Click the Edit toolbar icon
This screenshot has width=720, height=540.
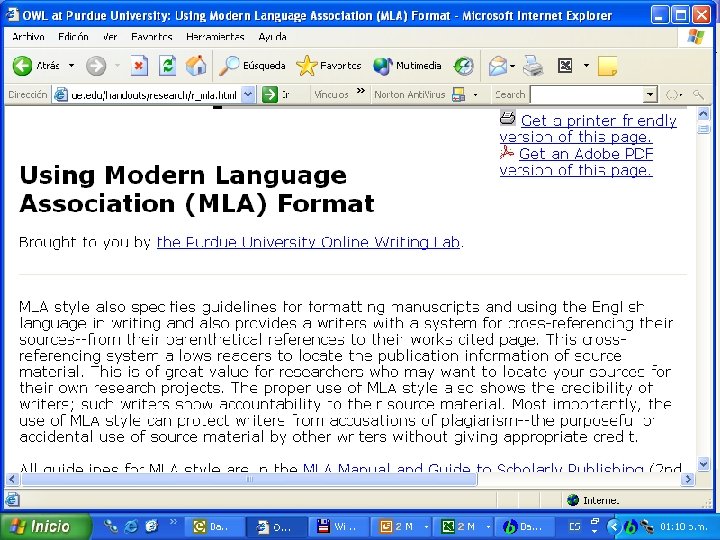tap(565, 66)
